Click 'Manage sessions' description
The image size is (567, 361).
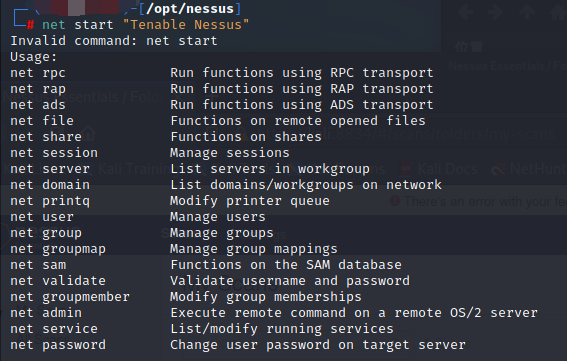230,153
